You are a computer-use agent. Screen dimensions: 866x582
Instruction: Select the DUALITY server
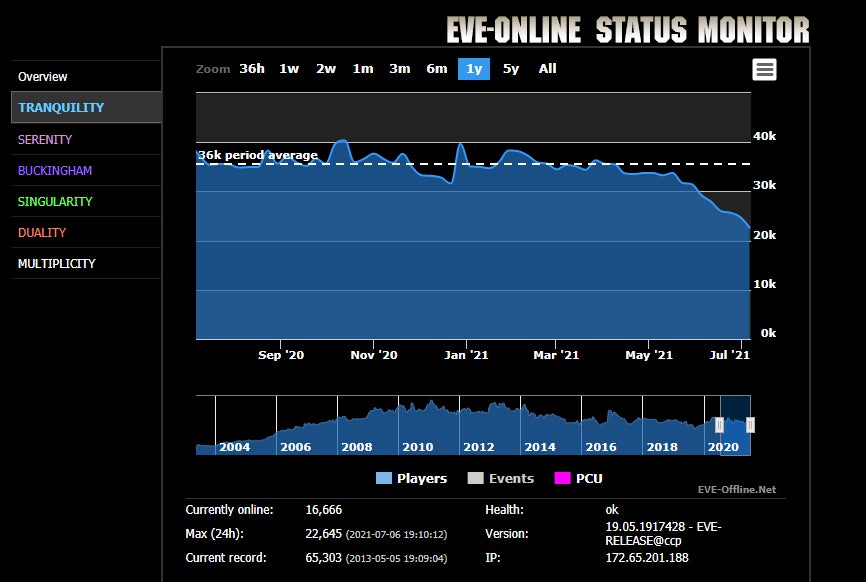pyautogui.click(x=40, y=232)
